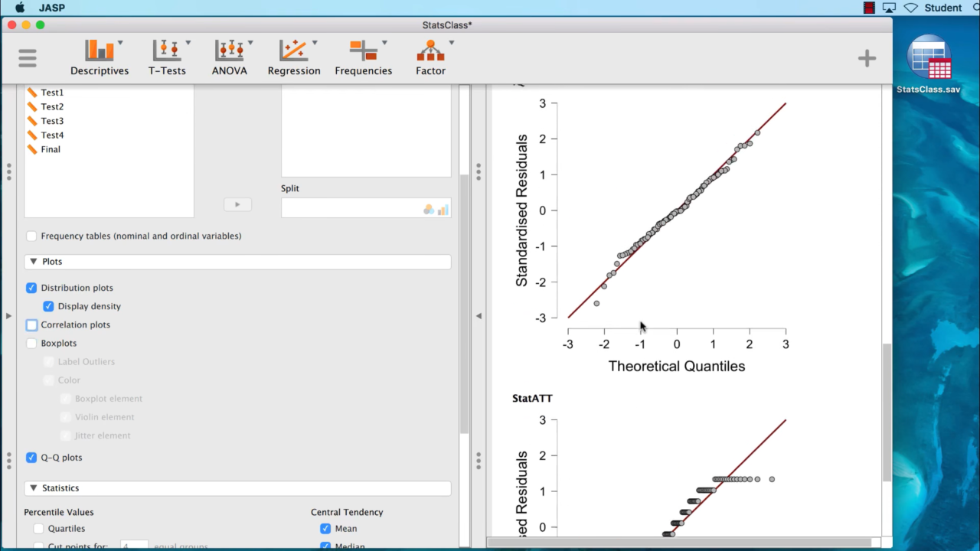Open the Apple menu

[x=20, y=8]
